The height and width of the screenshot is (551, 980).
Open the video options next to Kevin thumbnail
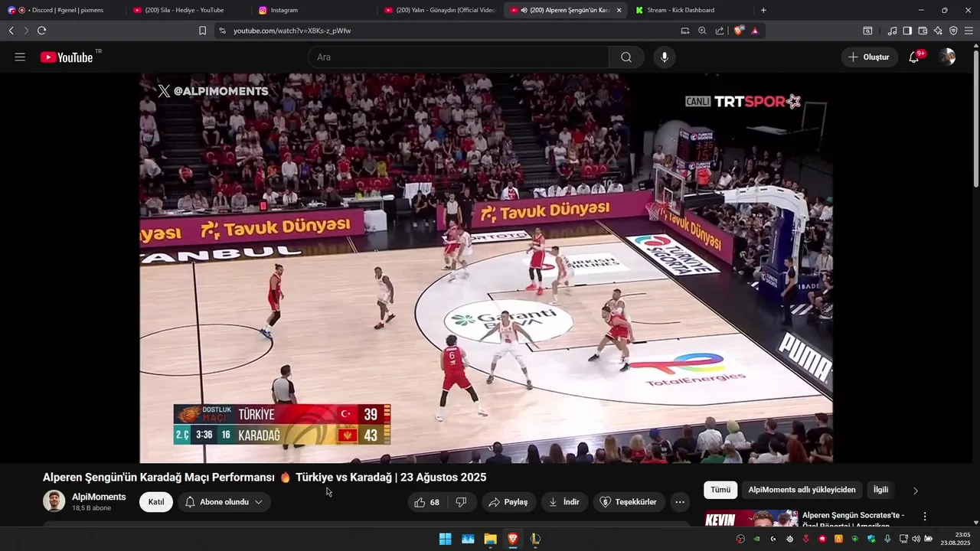coord(924,517)
